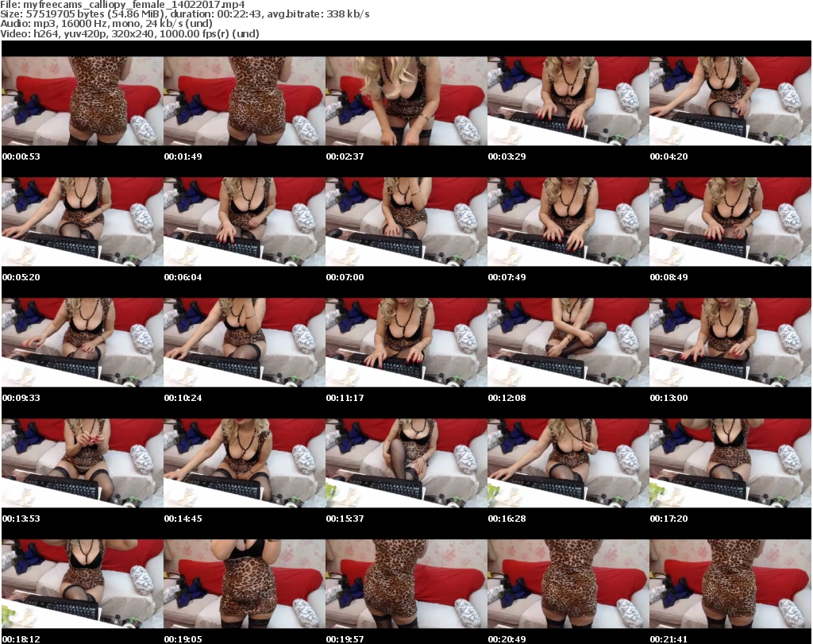The image size is (813, 644).
Task: Click the Video h264 info line
Action: coord(129,33)
